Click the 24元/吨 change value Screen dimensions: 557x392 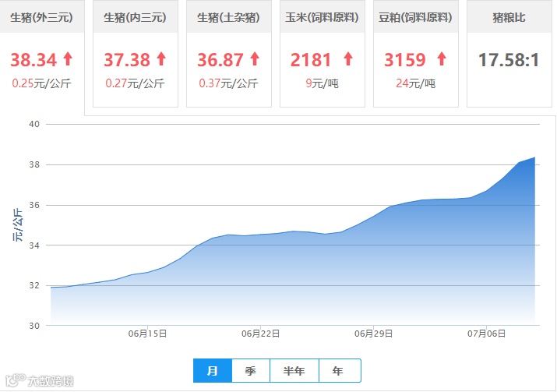point(416,83)
